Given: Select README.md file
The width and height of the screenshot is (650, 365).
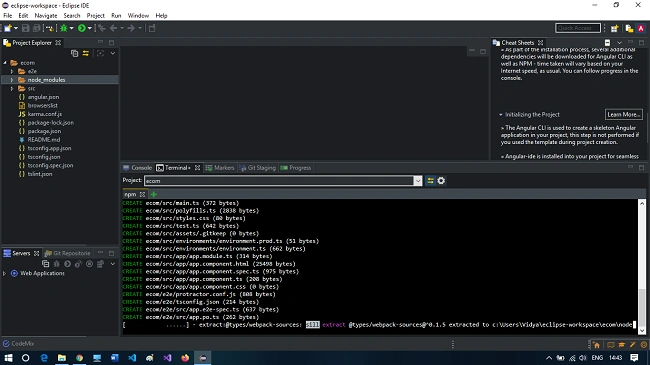Looking at the screenshot, I should click(x=44, y=140).
